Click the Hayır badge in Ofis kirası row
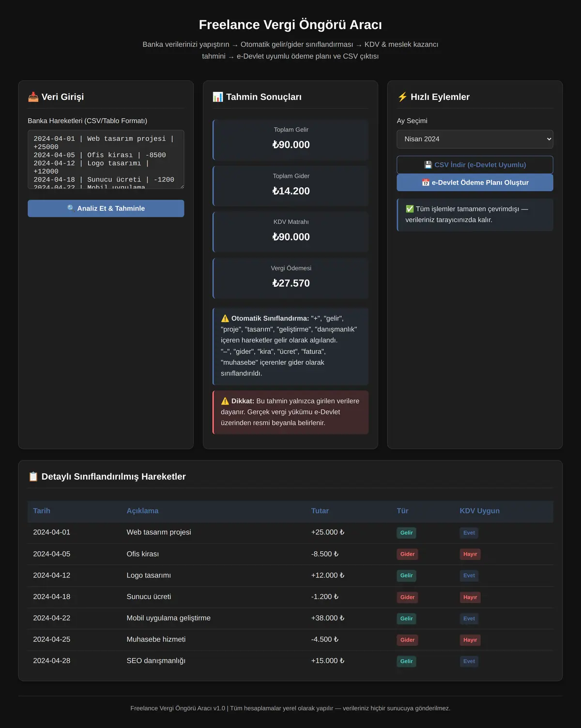The width and height of the screenshot is (581, 728). 470,554
